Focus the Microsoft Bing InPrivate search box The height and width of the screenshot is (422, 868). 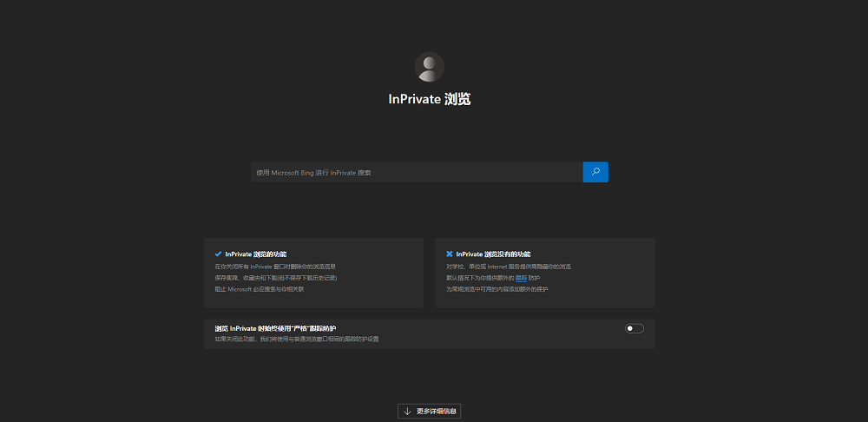(417, 172)
